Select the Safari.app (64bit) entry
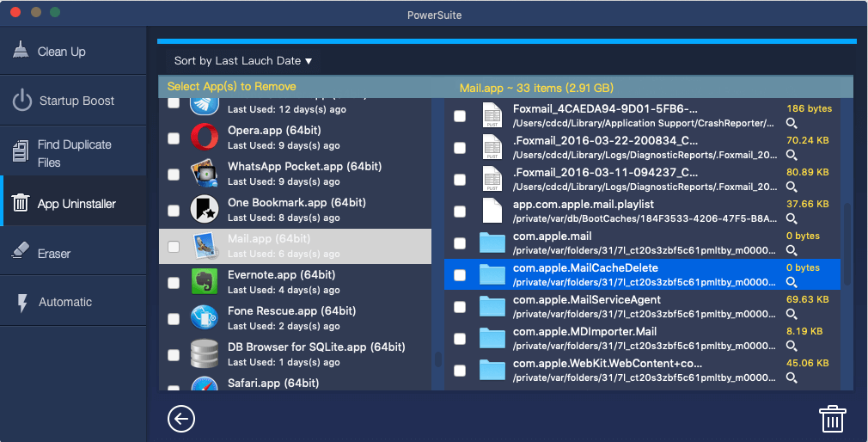 coord(295,382)
